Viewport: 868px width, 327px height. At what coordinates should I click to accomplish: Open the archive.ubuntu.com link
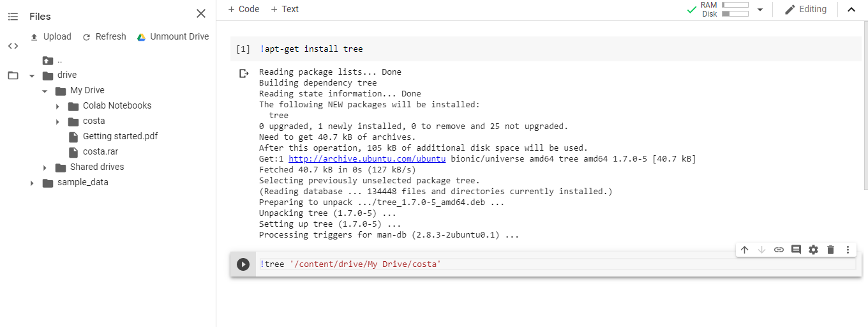(x=367, y=158)
